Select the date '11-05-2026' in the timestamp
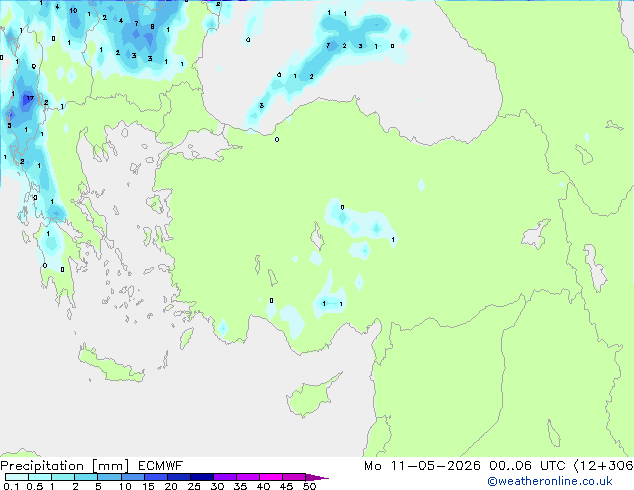634x490 pixels. pos(435,466)
